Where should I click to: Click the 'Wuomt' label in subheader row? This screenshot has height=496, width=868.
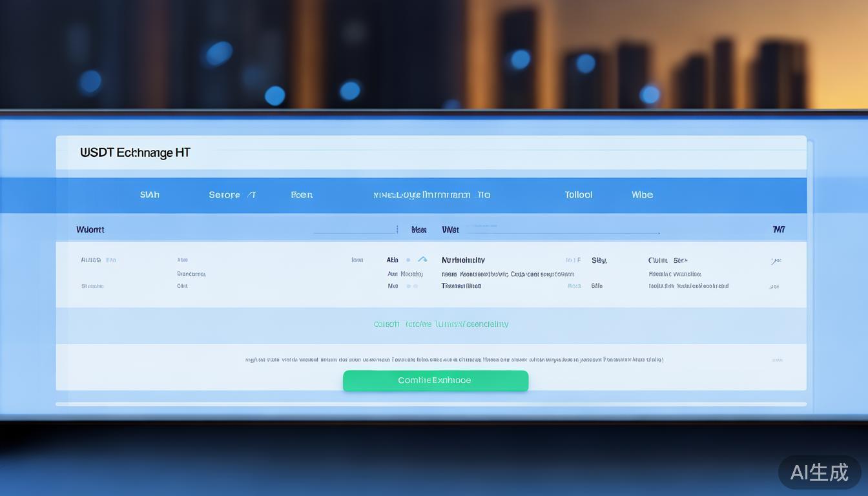(90, 230)
